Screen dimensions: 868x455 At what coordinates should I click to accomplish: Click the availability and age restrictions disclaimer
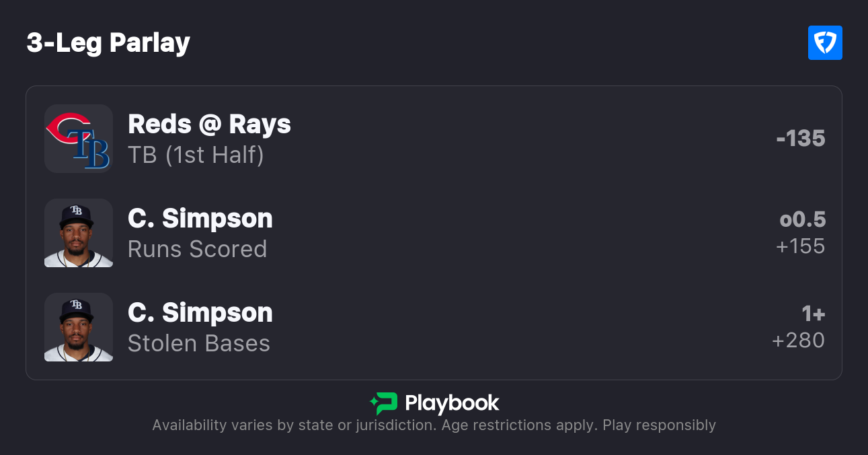coord(373,425)
